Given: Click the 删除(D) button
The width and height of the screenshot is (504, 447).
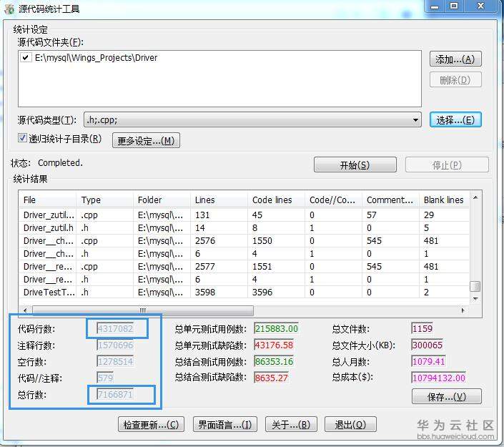Looking at the screenshot, I should pos(455,80).
